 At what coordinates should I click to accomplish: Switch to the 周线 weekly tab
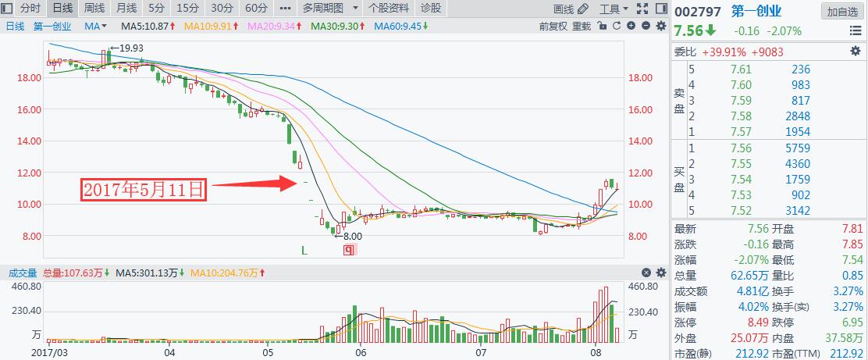(94, 9)
